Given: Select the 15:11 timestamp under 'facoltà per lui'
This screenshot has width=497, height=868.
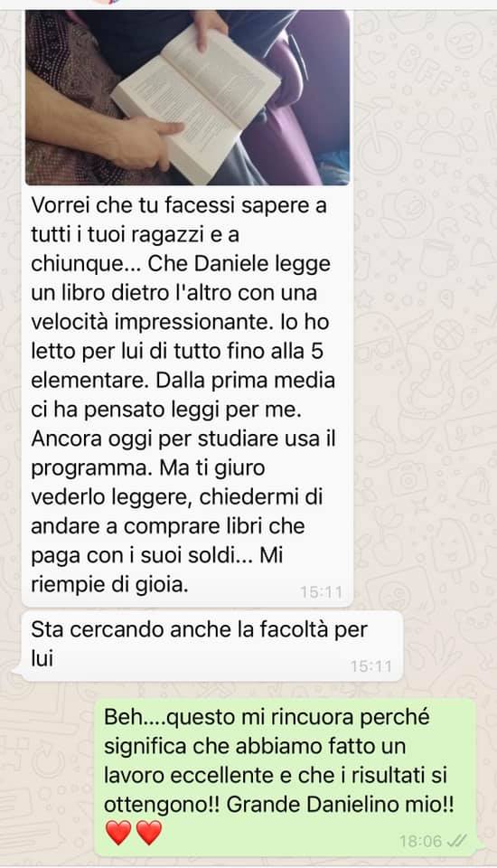Looking at the screenshot, I should tap(371, 666).
